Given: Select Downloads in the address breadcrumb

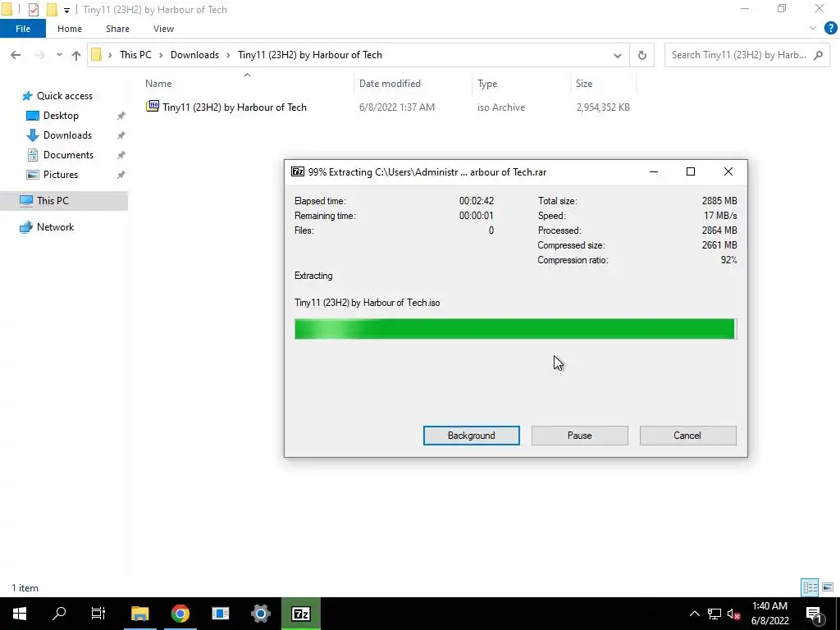Looking at the screenshot, I should (194, 55).
